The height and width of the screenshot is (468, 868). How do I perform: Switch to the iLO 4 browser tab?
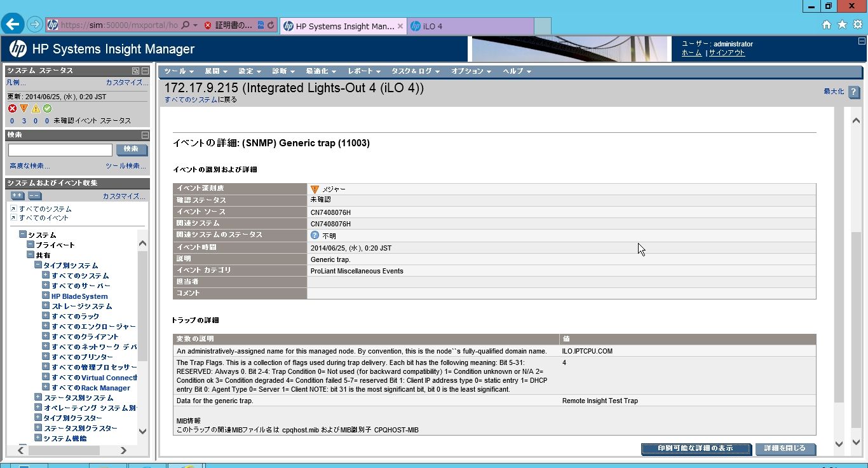[x=470, y=26]
